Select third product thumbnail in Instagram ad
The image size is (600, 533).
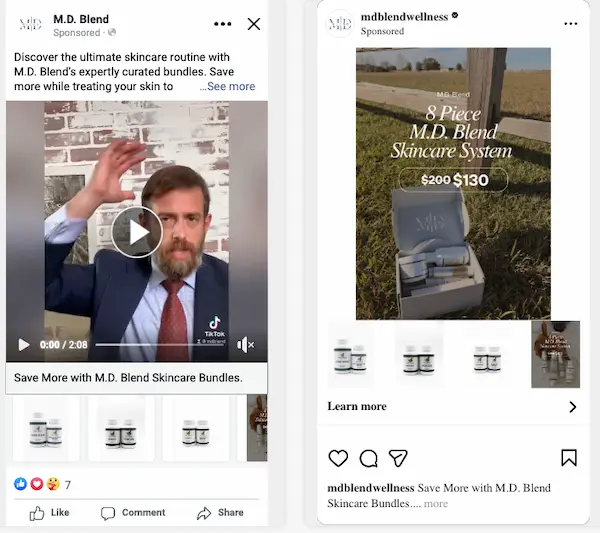click(x=487, y=355)
